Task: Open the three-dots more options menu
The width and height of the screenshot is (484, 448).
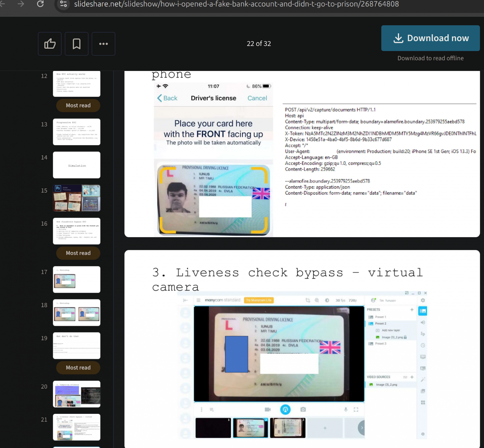Action: pyautogui.click(x=103, y=44)
